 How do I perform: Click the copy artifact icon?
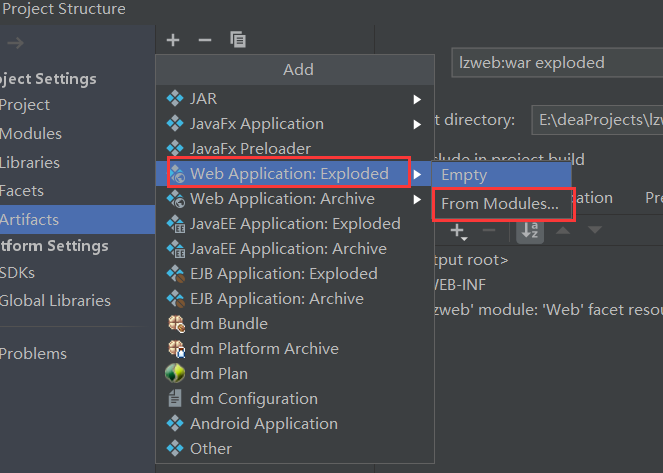(238, 40)
